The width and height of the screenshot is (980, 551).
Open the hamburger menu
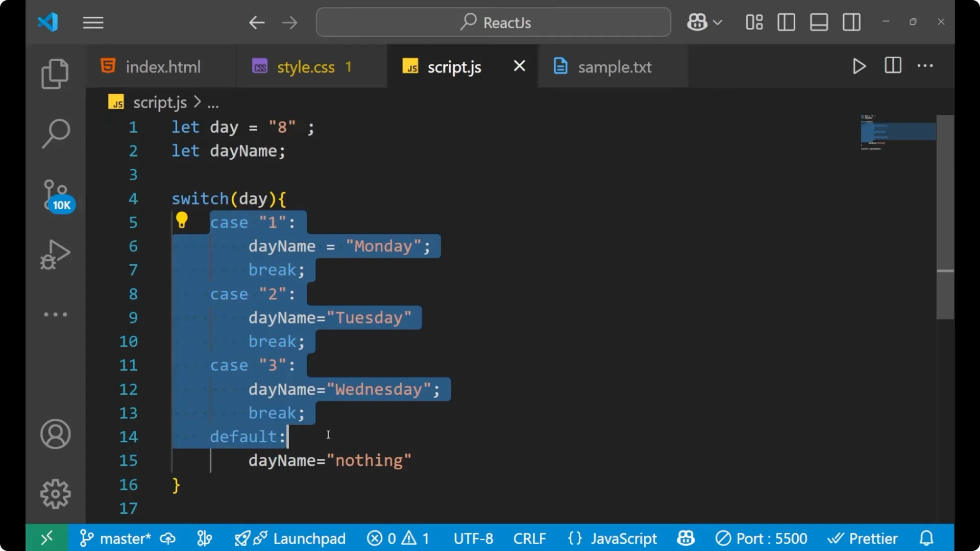point(93,22)
